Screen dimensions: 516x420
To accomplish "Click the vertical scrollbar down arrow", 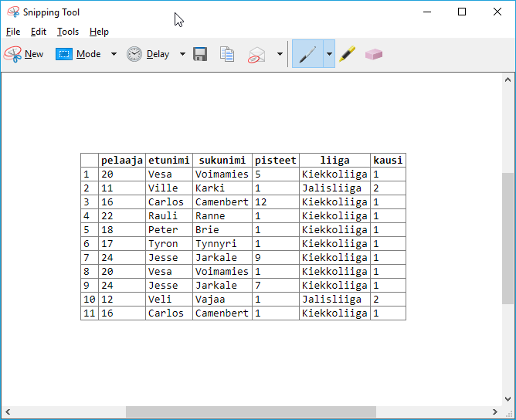I will (x=508, y=399).
